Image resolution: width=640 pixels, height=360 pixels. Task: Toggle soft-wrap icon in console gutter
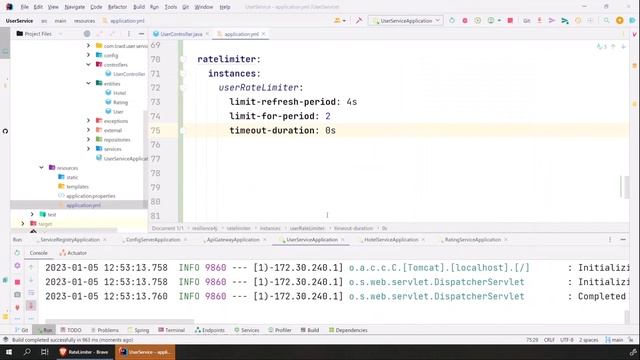31,293
